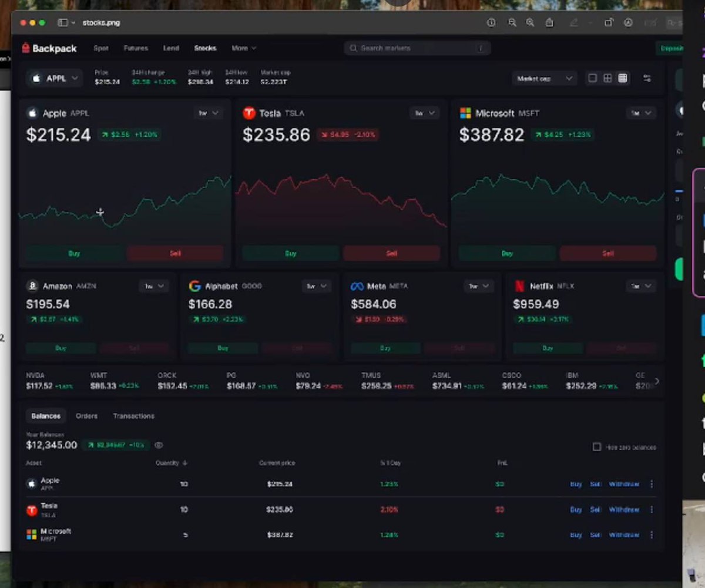Open the Amazon card timeframe dropdown
The width and height of the screenshot is (705, 588).
coord(155,286)
